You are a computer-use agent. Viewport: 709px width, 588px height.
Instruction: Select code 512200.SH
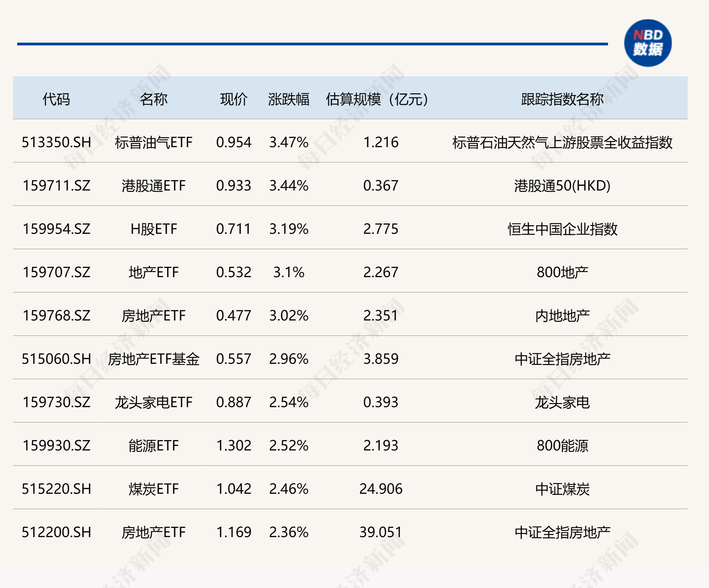(x=56, y=532)
